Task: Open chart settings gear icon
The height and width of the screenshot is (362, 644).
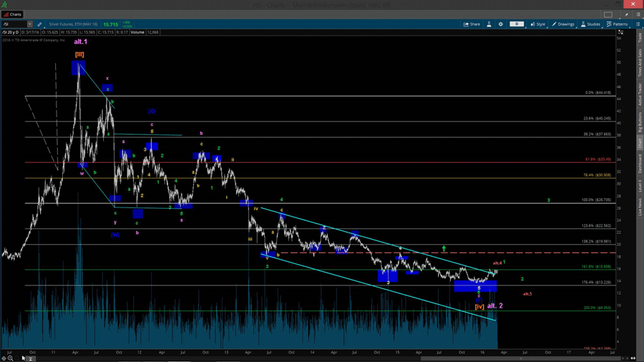Action: [x=501, y=24]
